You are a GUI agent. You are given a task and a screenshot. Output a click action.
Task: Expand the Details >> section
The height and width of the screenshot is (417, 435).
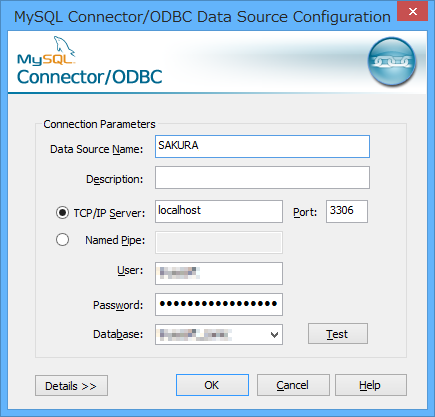pos(71,386)
